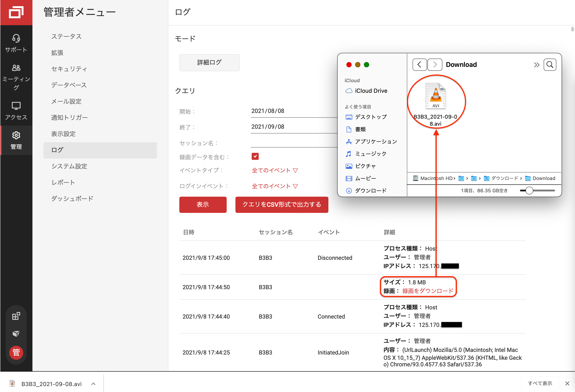
Task: Expand Finder toolbar overflow chevrons
Action: (536, 65)
